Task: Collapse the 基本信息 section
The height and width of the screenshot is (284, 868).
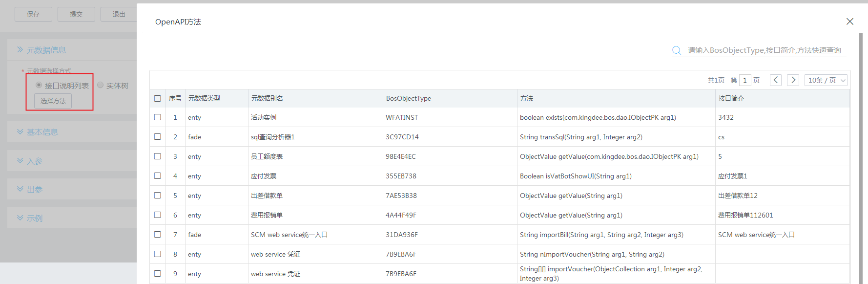Action: pyautogui.click(x=20, y=132)
